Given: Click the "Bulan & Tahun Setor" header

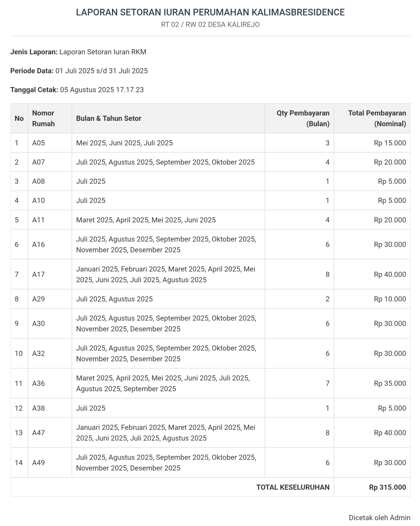Looking at the screenshot, I should [x=108, y=118].
